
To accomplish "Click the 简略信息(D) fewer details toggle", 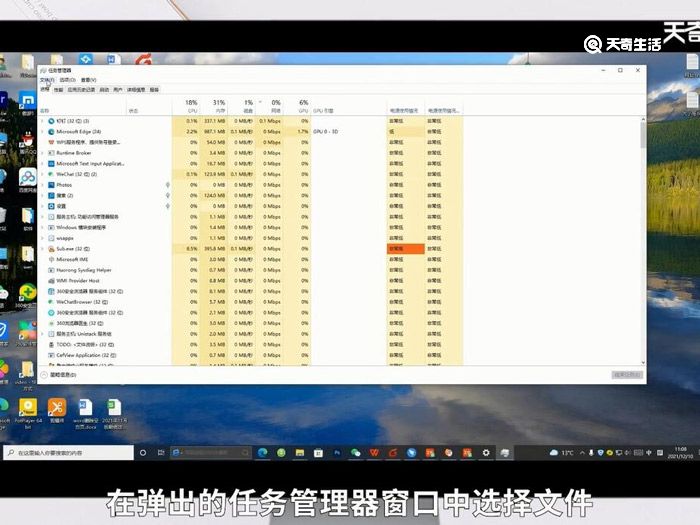I will [59, 375].
